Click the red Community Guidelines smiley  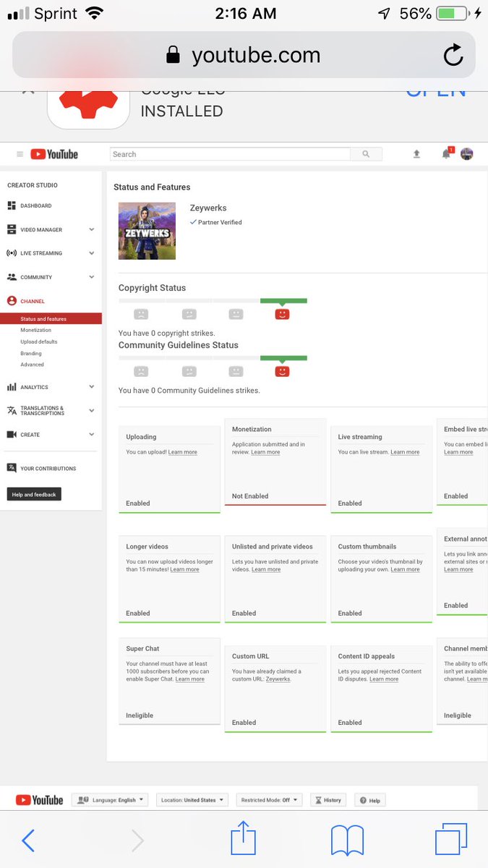tap(282, 371)
